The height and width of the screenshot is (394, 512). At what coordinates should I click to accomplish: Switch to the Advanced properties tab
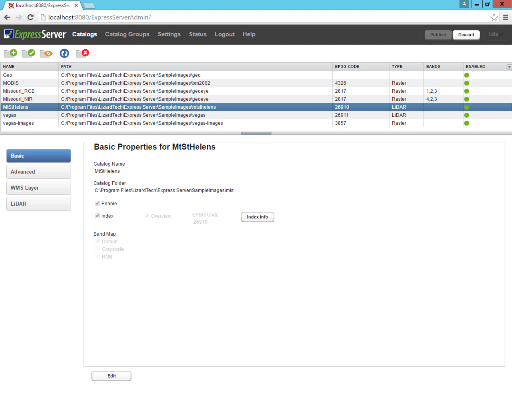[39, 172]
